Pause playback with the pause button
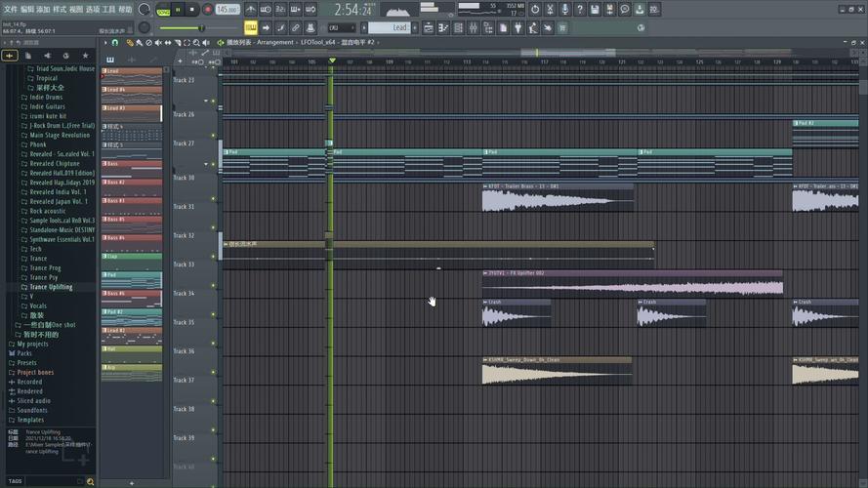The width and height of the screenshot is (868, 488). pos(179,10)
